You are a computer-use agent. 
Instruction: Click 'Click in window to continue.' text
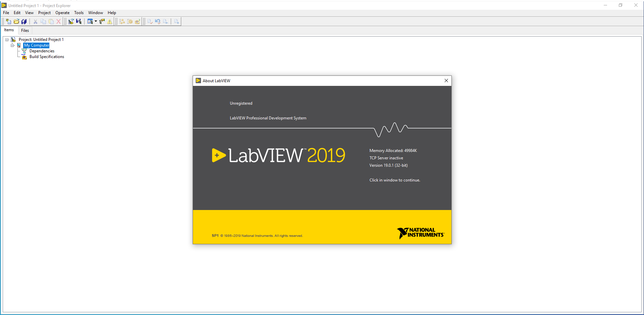coord(395,180)
